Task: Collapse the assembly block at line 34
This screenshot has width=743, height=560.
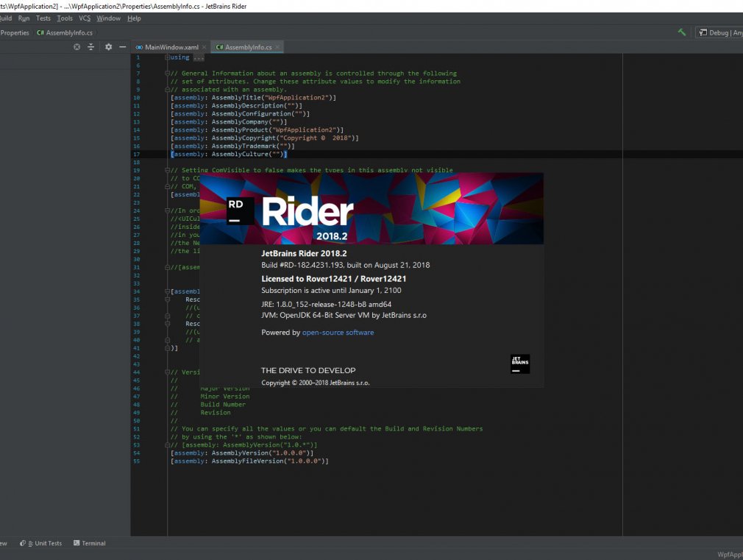Action: pyautogui.click(x=167, y=291)
